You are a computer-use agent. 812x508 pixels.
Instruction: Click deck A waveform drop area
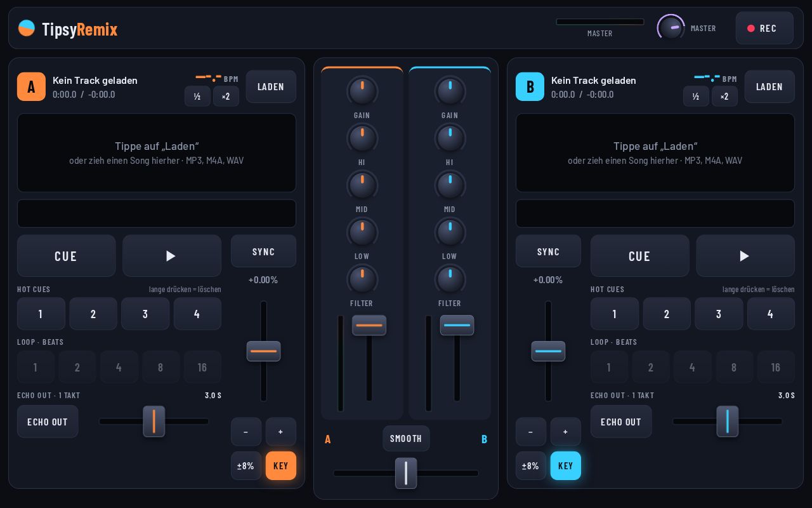pyautogui.click(x=157, y=152)
